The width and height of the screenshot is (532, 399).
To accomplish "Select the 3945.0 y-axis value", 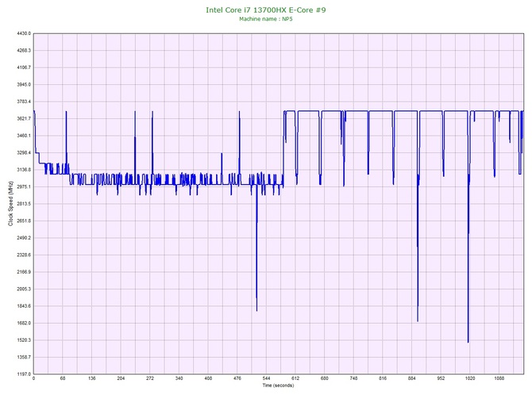I will (24, 84).
